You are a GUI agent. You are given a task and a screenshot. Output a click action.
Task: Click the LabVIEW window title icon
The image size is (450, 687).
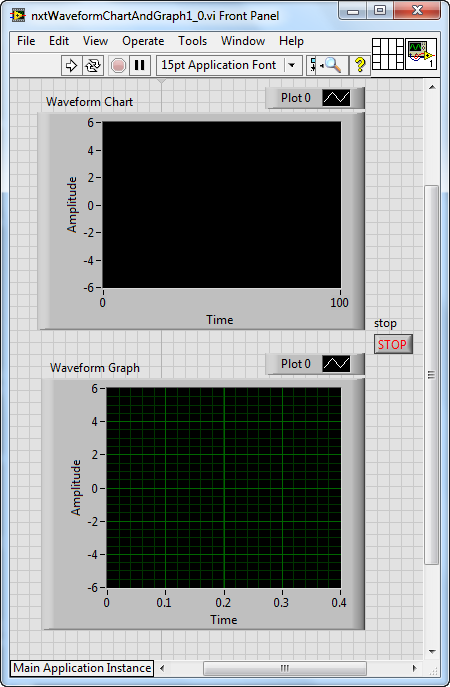click(18, 16)
